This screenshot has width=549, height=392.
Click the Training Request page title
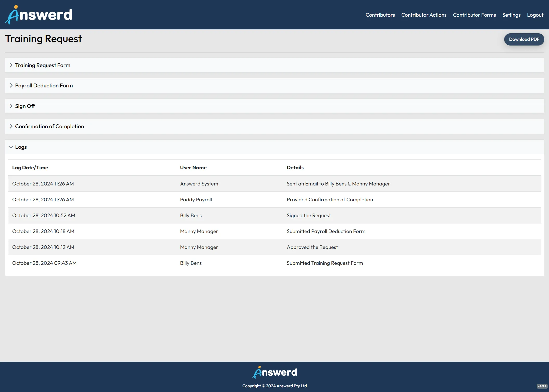[x=44, y=39]
